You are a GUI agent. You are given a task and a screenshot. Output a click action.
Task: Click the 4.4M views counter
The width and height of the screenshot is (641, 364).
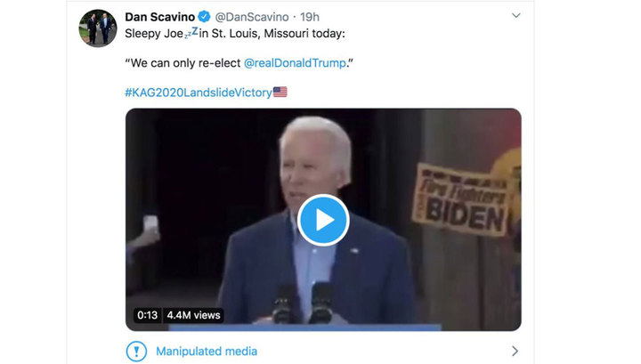pyautogui.click(x=193, y=315)
